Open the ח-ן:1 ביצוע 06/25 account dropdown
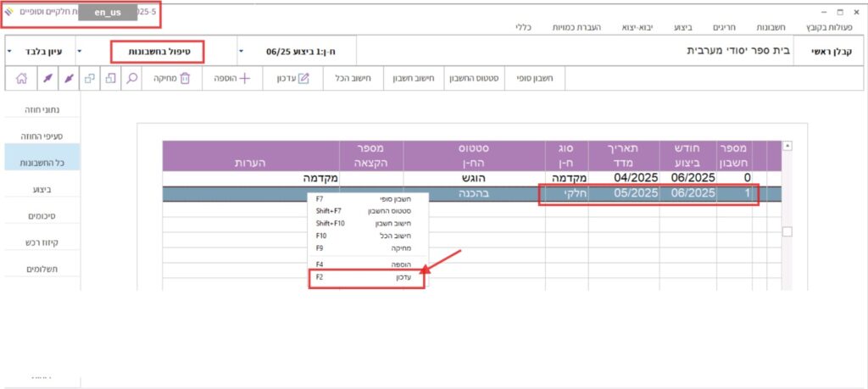 click(x=241, y=52)
